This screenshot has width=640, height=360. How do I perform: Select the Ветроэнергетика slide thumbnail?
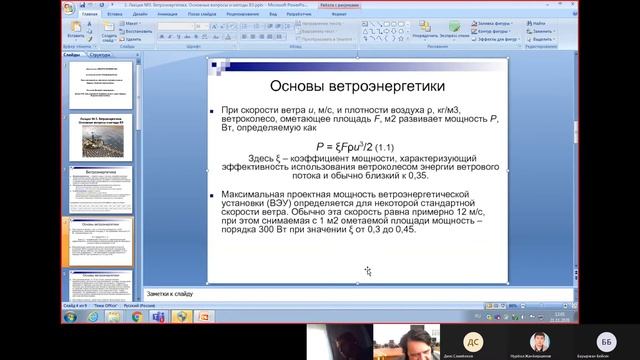click(101, 189)
